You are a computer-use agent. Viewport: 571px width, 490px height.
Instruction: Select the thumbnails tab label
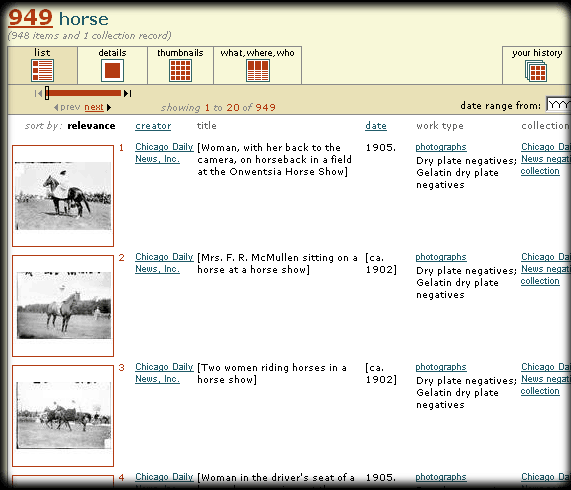[180, 53]
